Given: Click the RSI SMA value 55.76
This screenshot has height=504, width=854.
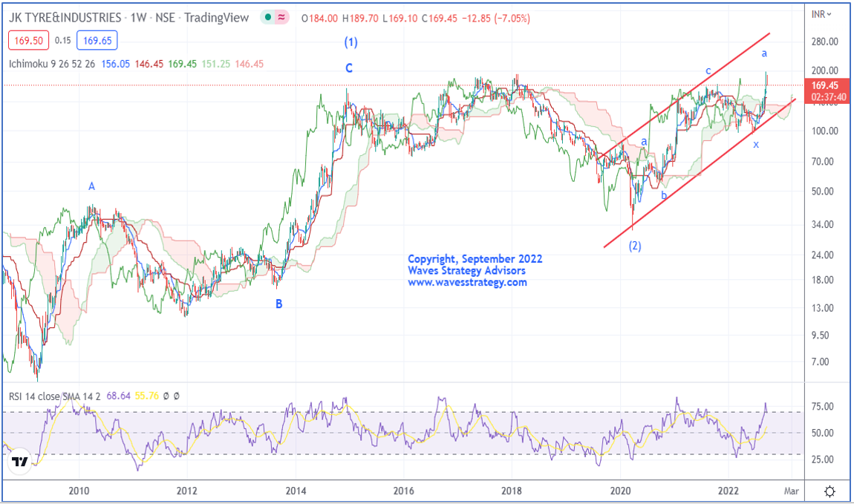Looking at the screenshot, I should coord(146,396).
